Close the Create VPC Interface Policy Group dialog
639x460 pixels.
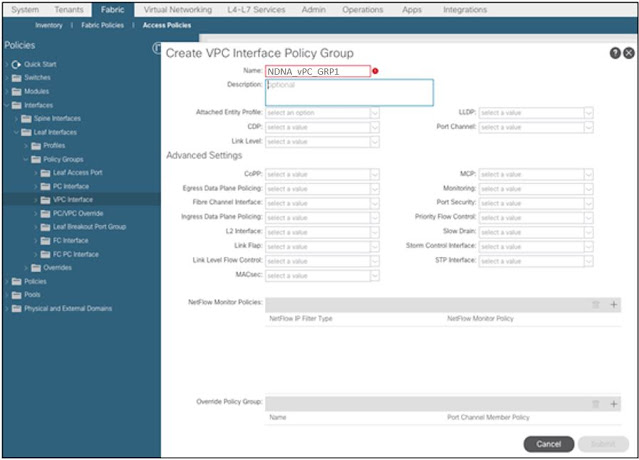click(x=629, y=53)
